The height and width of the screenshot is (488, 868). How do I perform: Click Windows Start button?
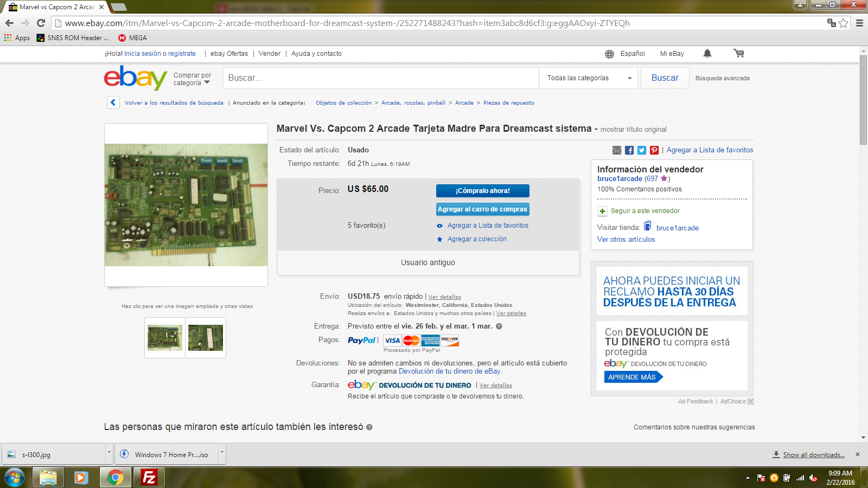point(14,477)
